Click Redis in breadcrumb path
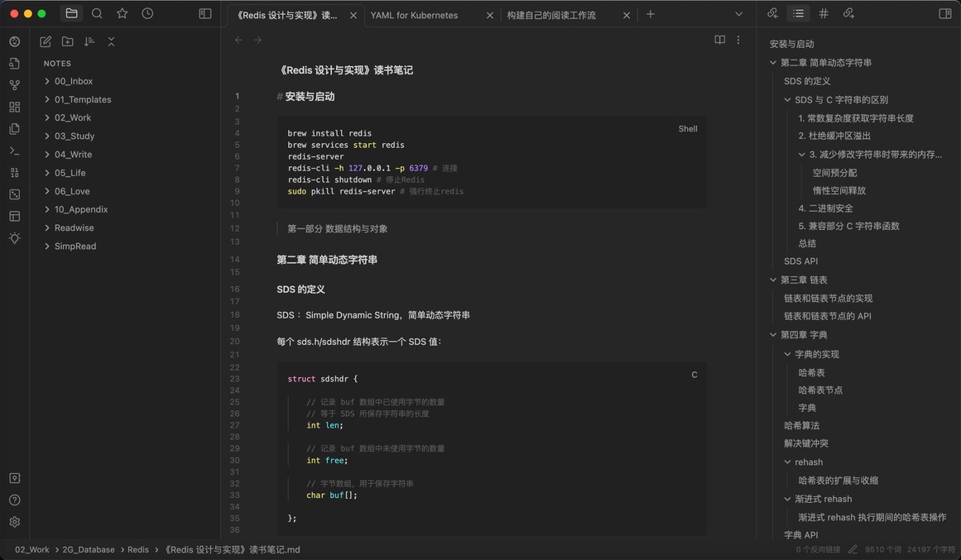The height and width of the screenshot is (560, 961). (138, 549)
